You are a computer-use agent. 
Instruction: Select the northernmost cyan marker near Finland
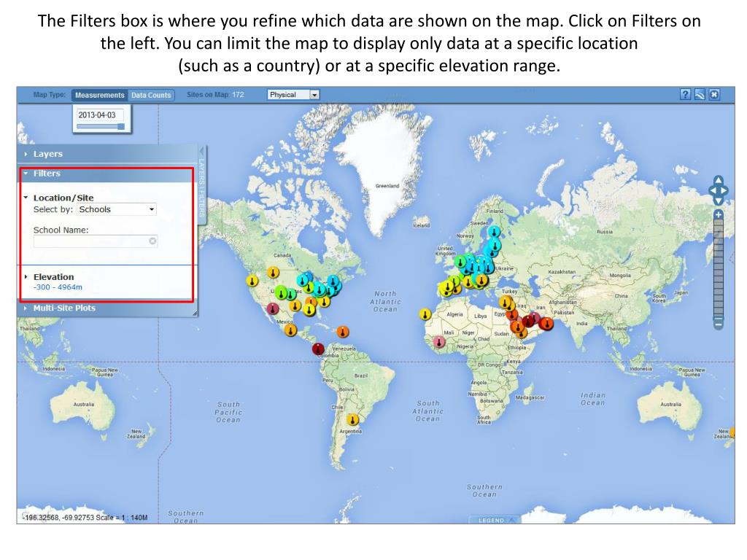(x=495, y=233)
